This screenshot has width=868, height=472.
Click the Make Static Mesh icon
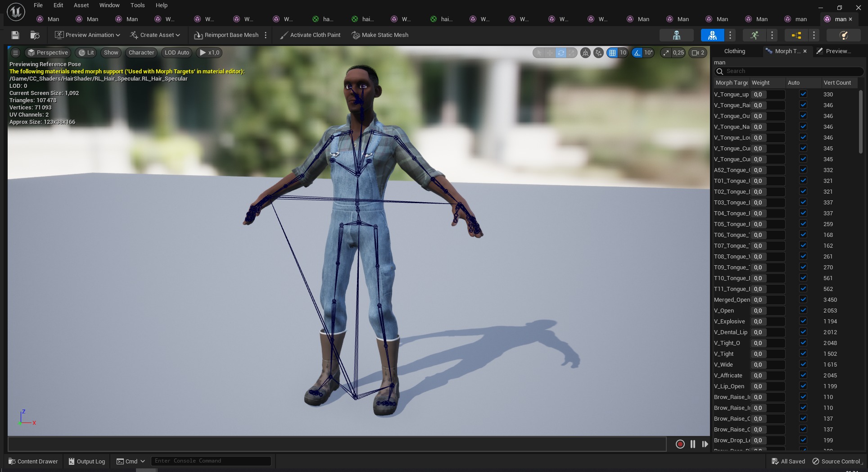click(x=356, y=35)
